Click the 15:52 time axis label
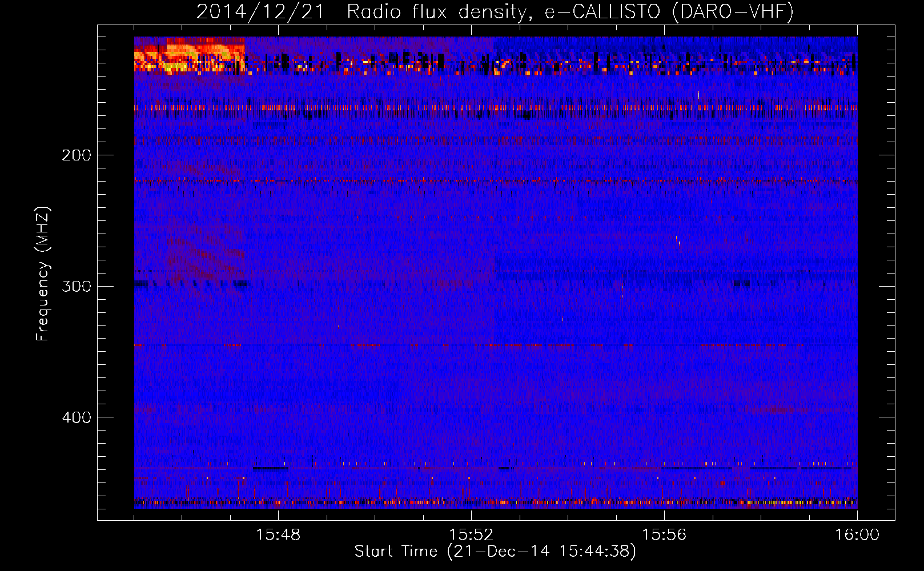 [x=471, y=535]
